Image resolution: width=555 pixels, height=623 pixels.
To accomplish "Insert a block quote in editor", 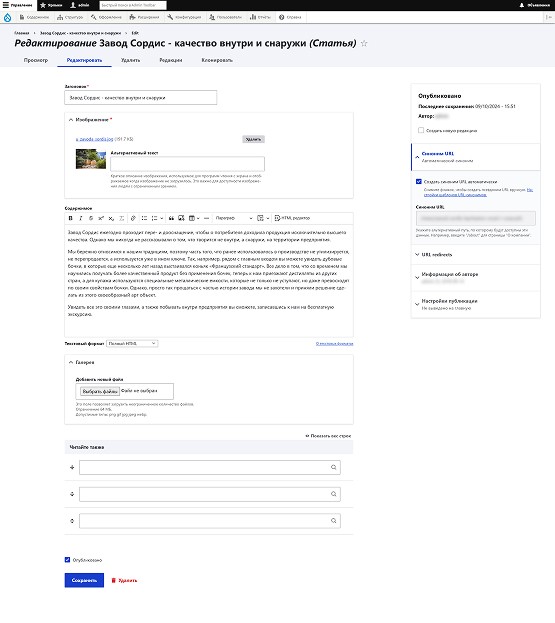I will (x=171, y=218).
